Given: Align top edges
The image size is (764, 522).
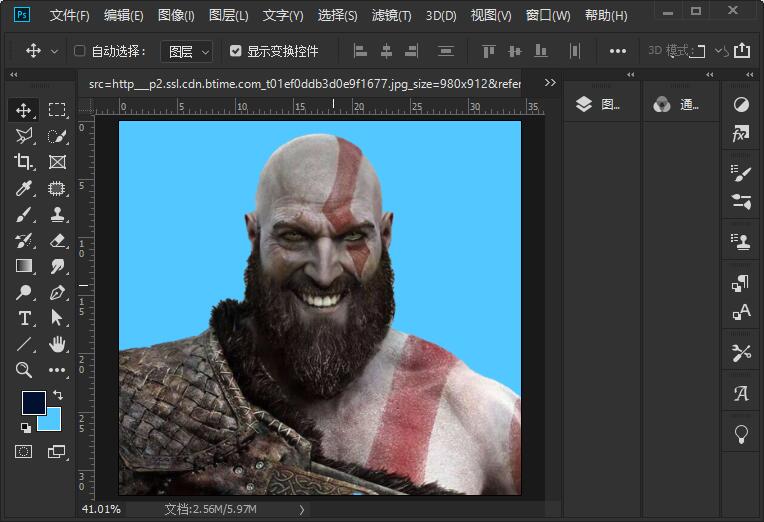Looking at the screenshot, I should (489, 51).
